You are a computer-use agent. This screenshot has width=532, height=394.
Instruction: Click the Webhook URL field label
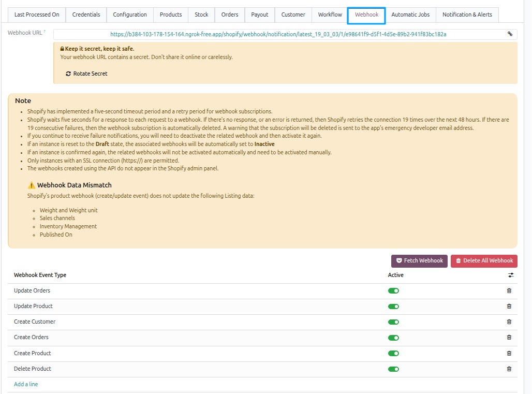click(x=25, y=33)
